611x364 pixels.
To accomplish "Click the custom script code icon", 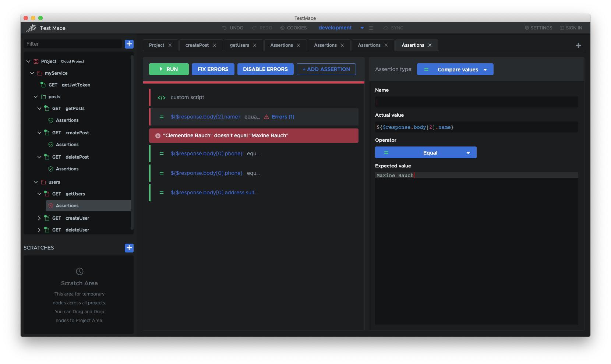I will click(162, 98).
